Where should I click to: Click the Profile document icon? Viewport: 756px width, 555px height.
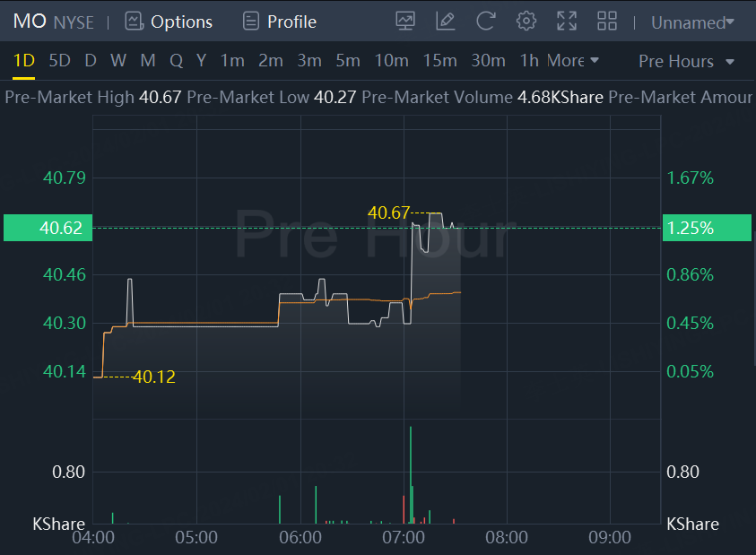click(x=251, y=22)
